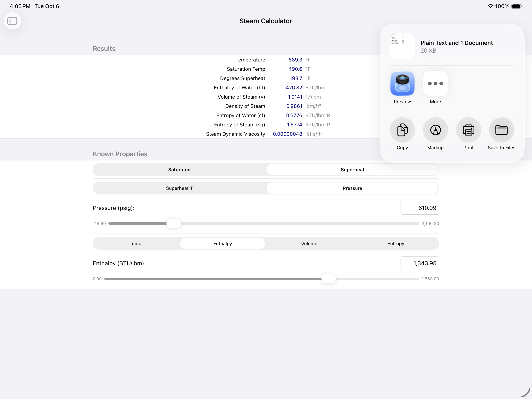532x399 pixels.
Task: Click the Pressure slider thumb
Action: pyautogui.click(x=173, y=223)
